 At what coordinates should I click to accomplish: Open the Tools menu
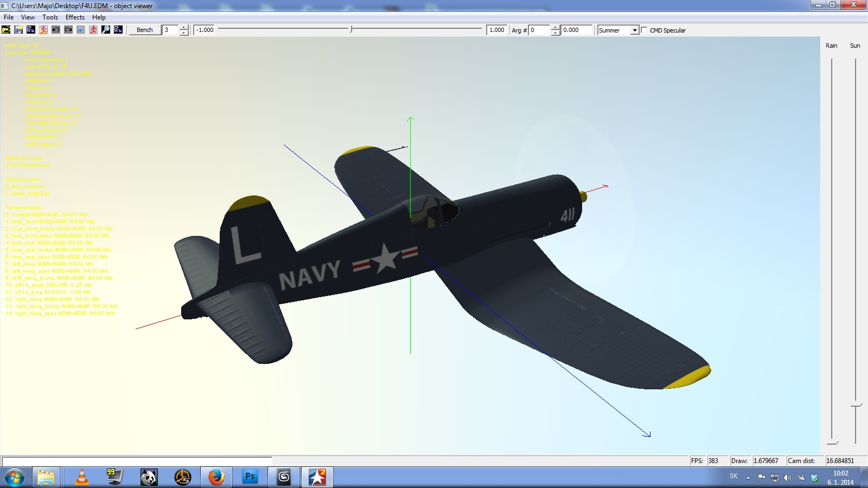[50, 17]
